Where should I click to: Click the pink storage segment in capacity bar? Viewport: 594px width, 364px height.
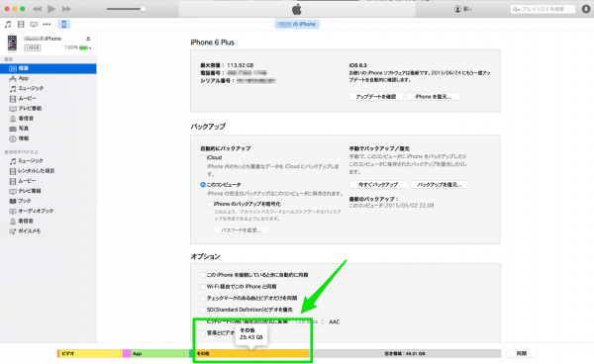(x=127, y=353)
